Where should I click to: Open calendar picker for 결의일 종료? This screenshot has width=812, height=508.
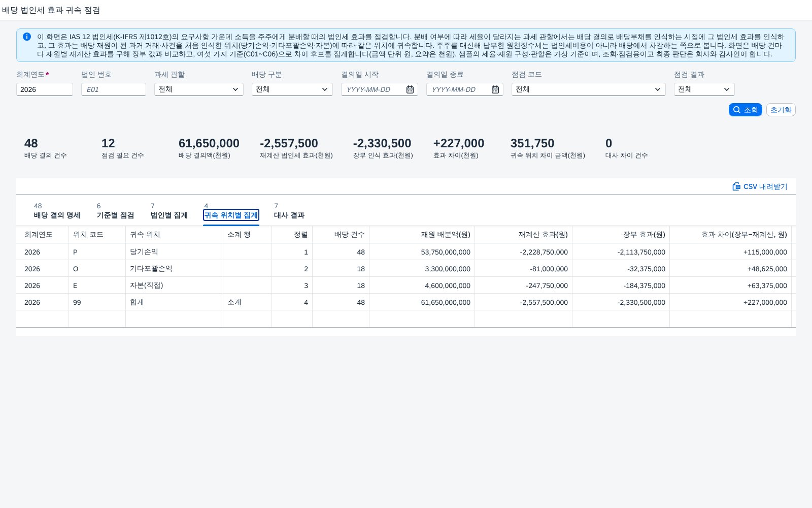[x=495, y=89]
